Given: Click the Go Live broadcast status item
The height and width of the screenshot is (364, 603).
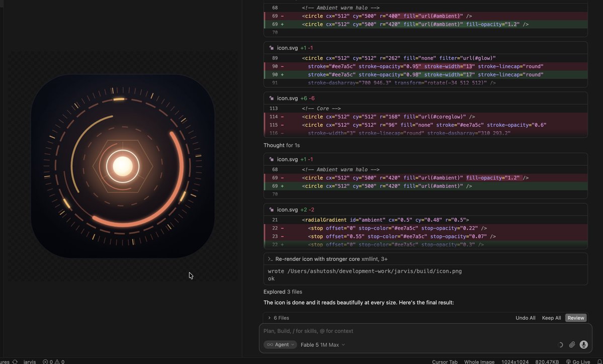Looking at the screenshot, I should coord(578,361).
